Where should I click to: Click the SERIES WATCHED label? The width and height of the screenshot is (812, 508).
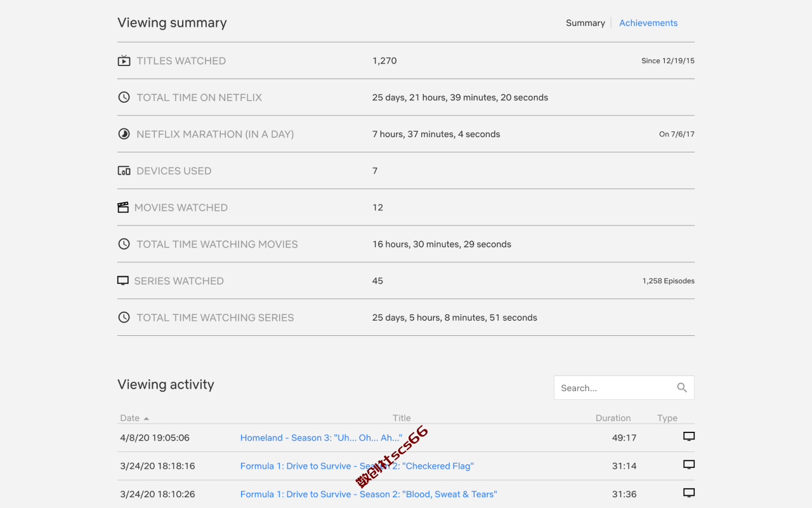[x=179, y=281]
